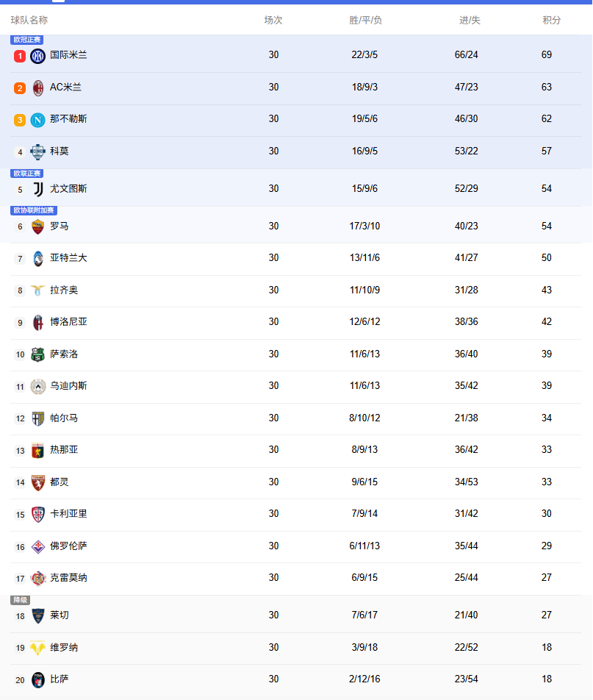
Task: Click the Inter Milan (国际米兰) club logo
Action: [38, 56]
